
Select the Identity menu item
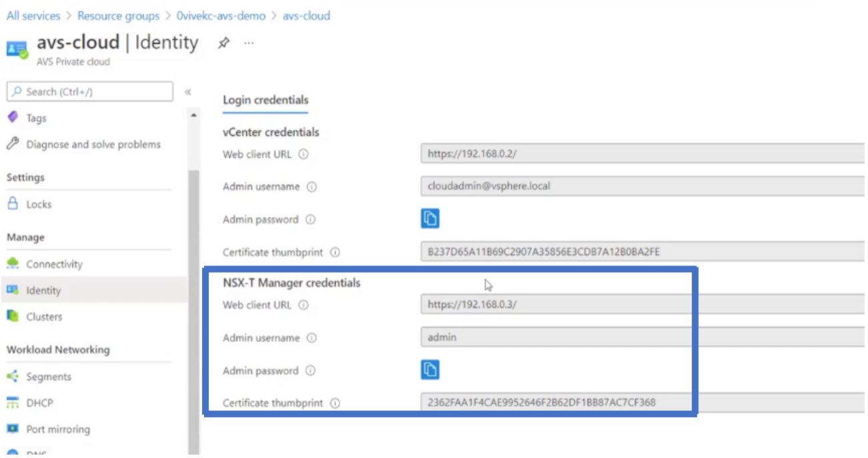point(43,291)
